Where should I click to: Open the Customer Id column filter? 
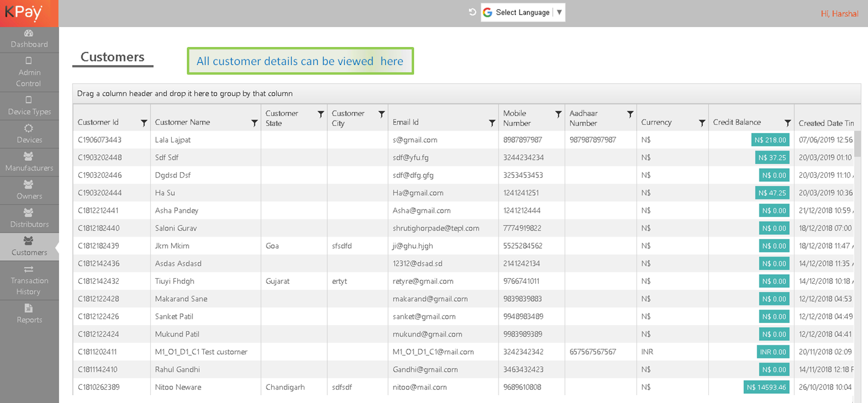pyautogui.click(x=143, y=123)
